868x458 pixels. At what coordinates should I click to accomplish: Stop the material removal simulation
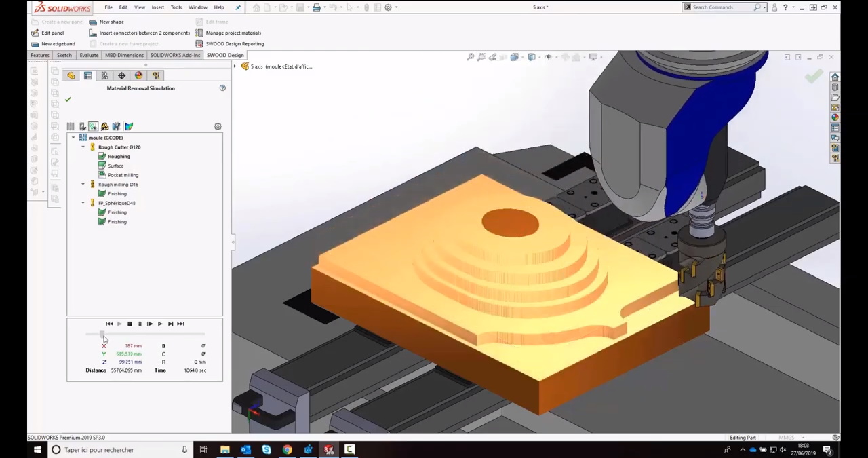[x=130, y=324]
